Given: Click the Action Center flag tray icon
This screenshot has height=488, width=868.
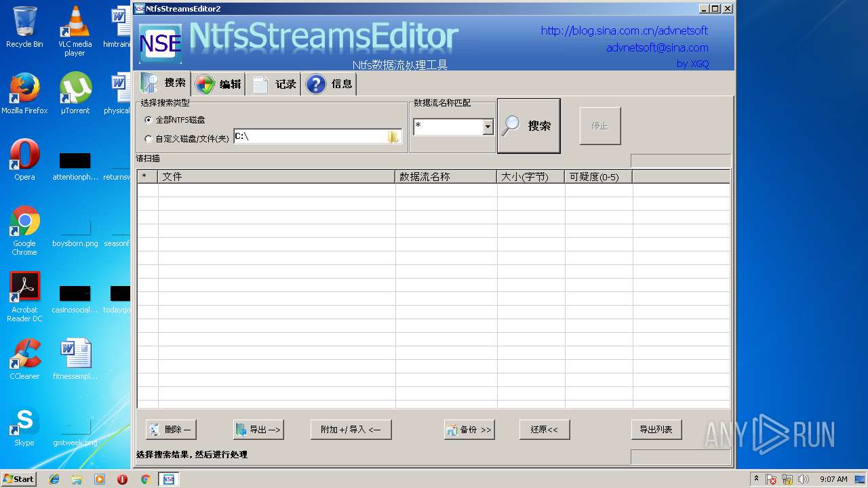Looking at the screenshot, I should [772, 479].
